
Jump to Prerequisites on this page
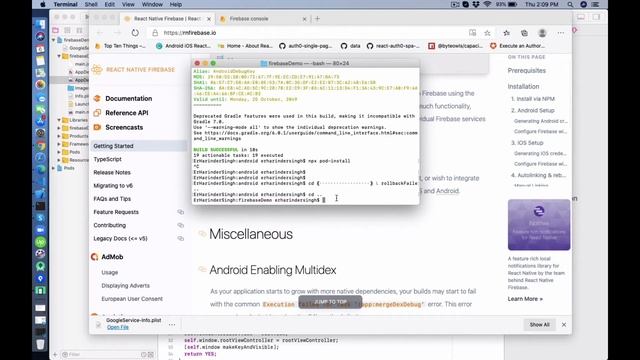coord(527,71)
